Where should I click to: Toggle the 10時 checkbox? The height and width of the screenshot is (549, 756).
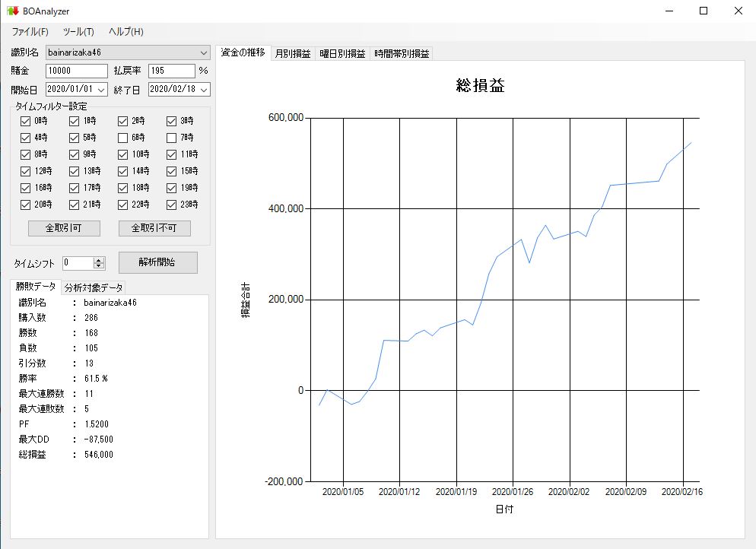click(x=122, y=154)
